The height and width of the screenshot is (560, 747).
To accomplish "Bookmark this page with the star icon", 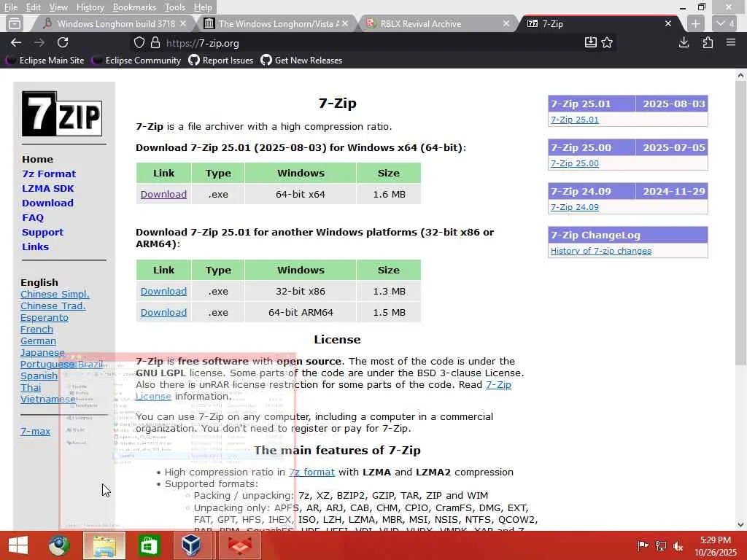I will point(607,43).
